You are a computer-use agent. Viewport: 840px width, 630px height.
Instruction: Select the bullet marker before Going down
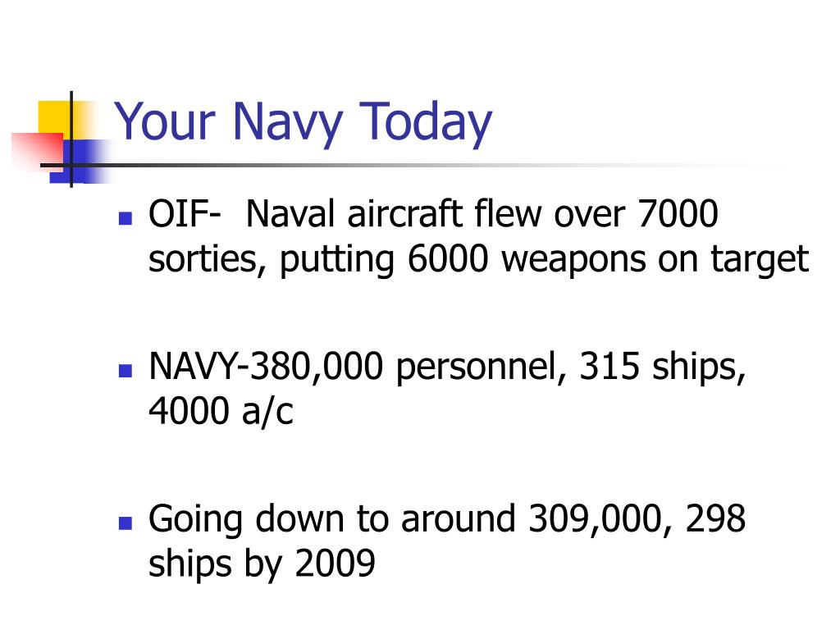coord(126,523)
